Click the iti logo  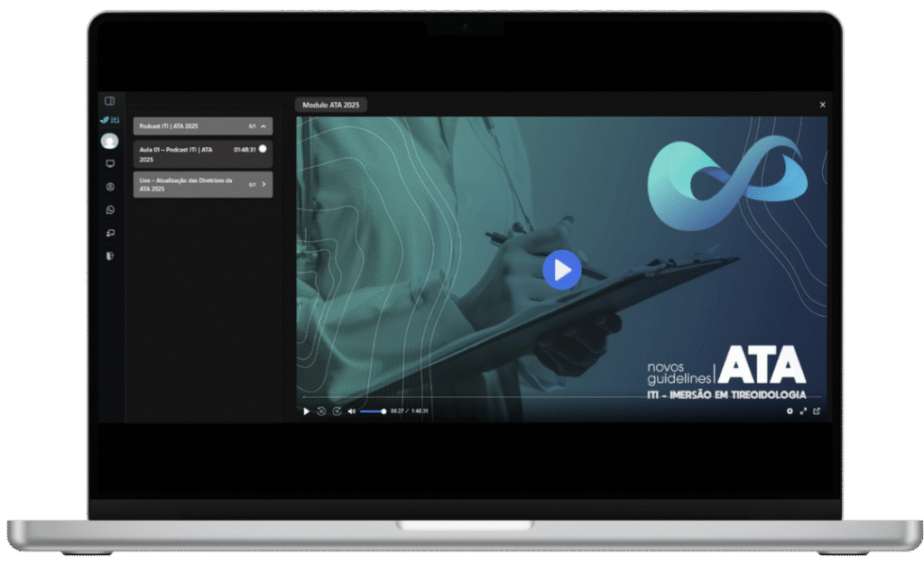click(109, 120)
